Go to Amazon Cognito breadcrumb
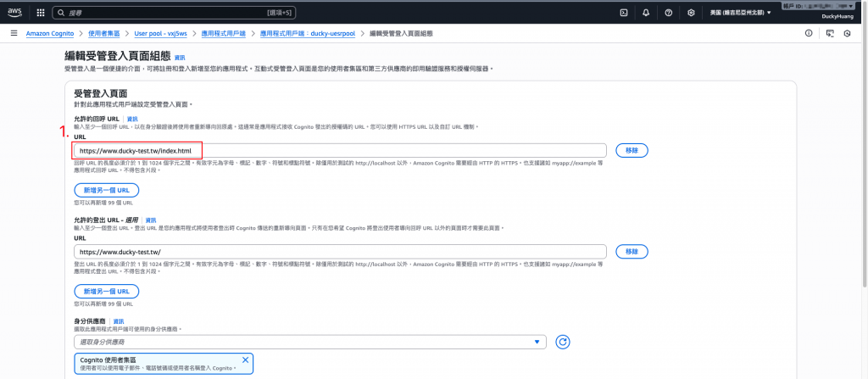This screenshot has width=868, height=379. tap(49, 33)
